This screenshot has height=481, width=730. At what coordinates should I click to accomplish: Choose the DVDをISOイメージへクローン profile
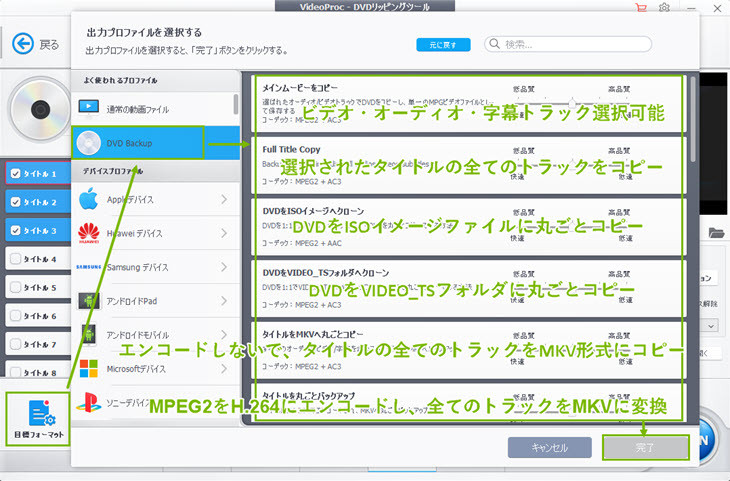pos(468,227)
